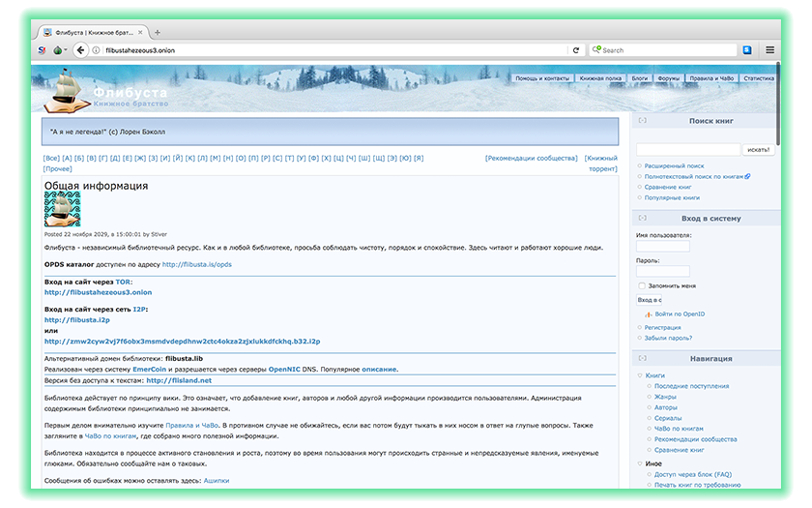The height and width of the screenshot is (508, 812).
Task: Focus the Имя пользователя input field
Action: (x=663, y=247)
